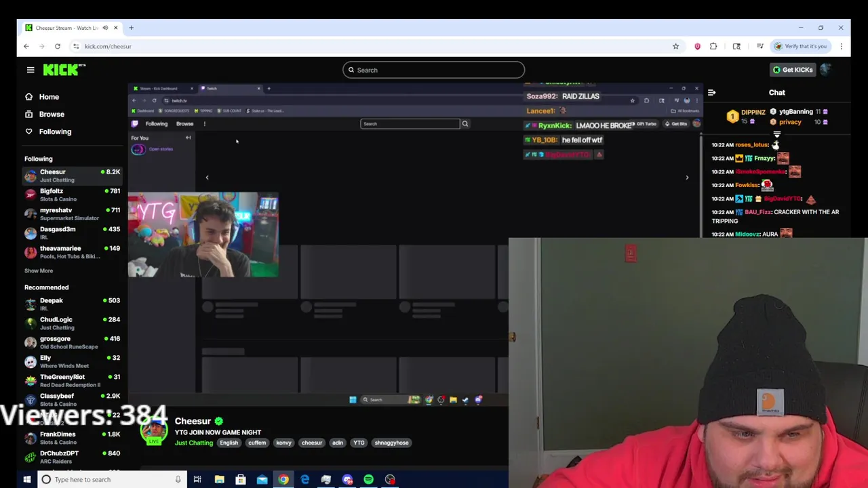Select the konvy tag
The image size is (868, 488).
(x=283, y=443)
